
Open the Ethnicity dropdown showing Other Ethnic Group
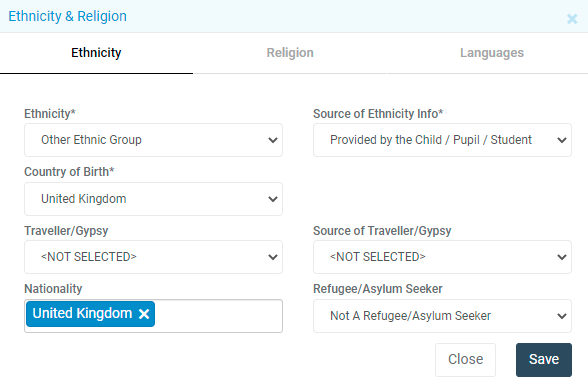pyautogui.click(x=153, y=140)
